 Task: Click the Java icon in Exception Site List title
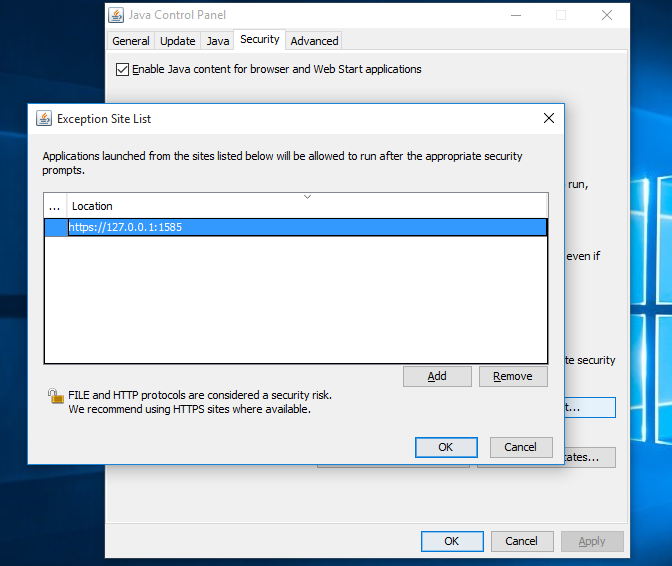[x=44, y=118]
